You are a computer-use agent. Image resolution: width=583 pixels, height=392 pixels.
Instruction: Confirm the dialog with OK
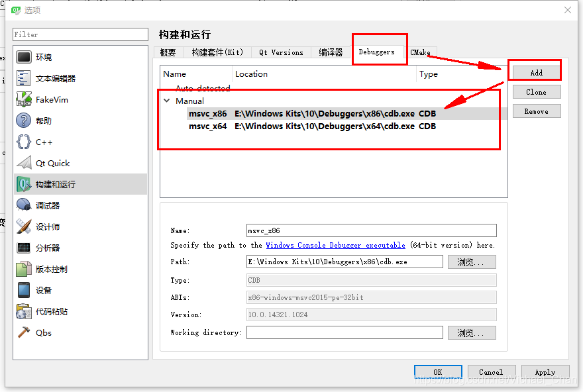click(x=438, y=372)
